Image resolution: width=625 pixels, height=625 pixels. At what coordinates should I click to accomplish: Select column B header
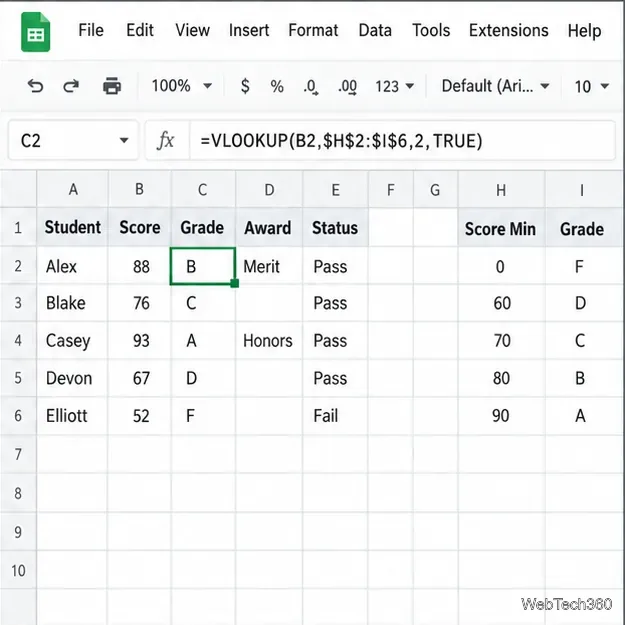[x=140, y=189]
